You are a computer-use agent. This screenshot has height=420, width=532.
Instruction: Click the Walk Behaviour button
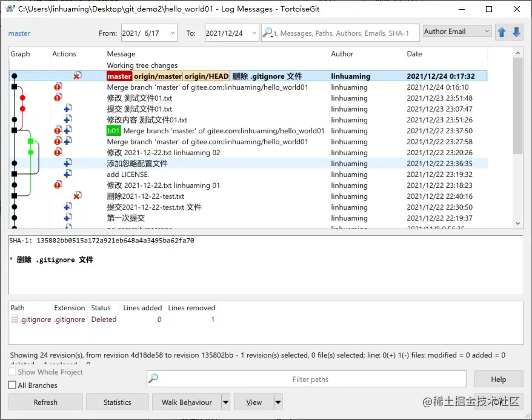coord(187,402)
